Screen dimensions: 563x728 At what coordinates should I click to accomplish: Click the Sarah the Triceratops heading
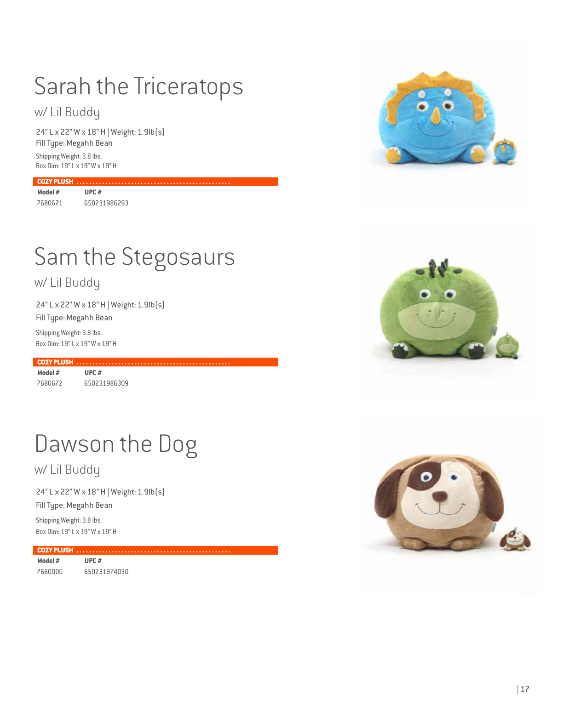[x=138, y=86]
